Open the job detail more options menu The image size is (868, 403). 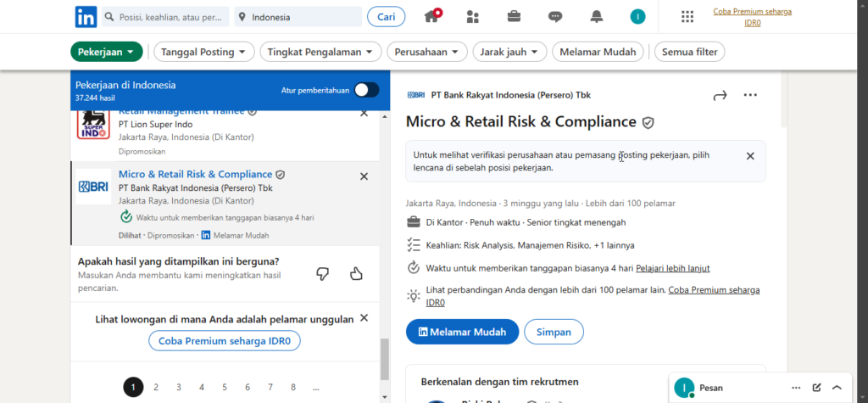coord(750,95)
